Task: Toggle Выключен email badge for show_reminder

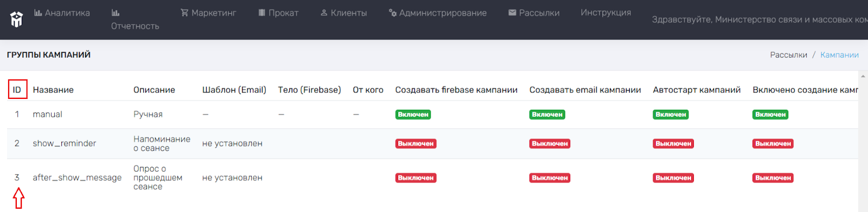Action: 550,144
